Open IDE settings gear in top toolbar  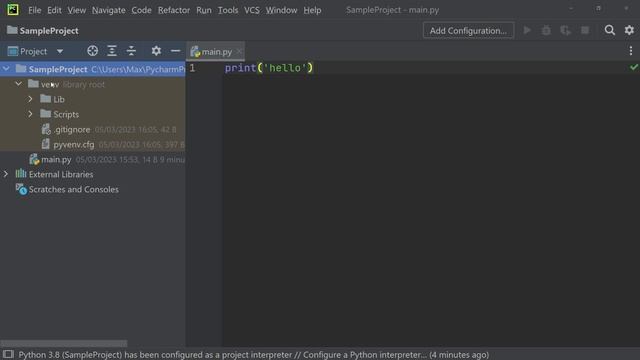[629, 30]
